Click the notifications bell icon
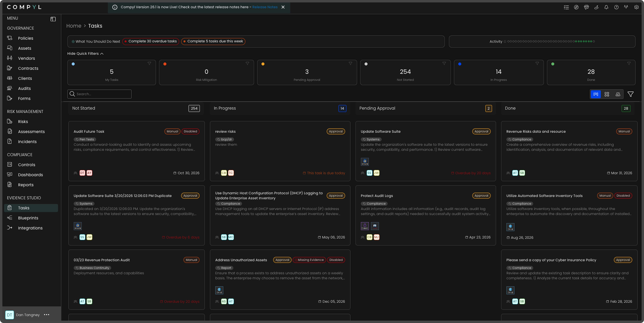Screen dimensions: 644x323 (606, 7)
